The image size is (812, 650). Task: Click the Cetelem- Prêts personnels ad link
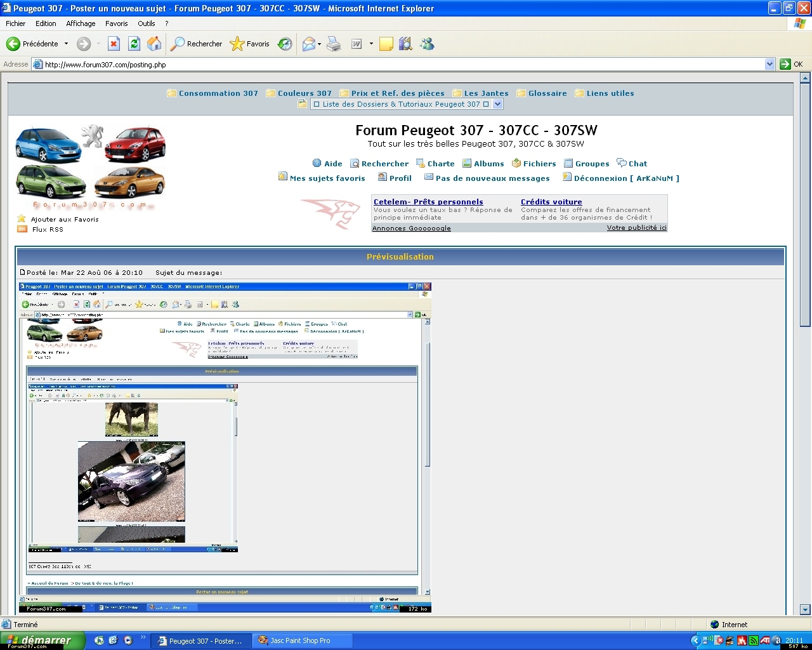tap(428, 202)
